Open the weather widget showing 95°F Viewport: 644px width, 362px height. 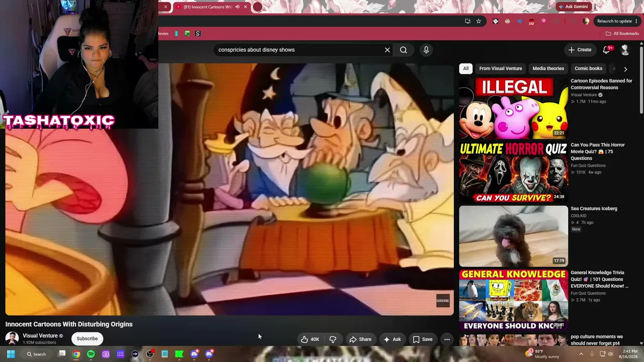click(542, 354)
